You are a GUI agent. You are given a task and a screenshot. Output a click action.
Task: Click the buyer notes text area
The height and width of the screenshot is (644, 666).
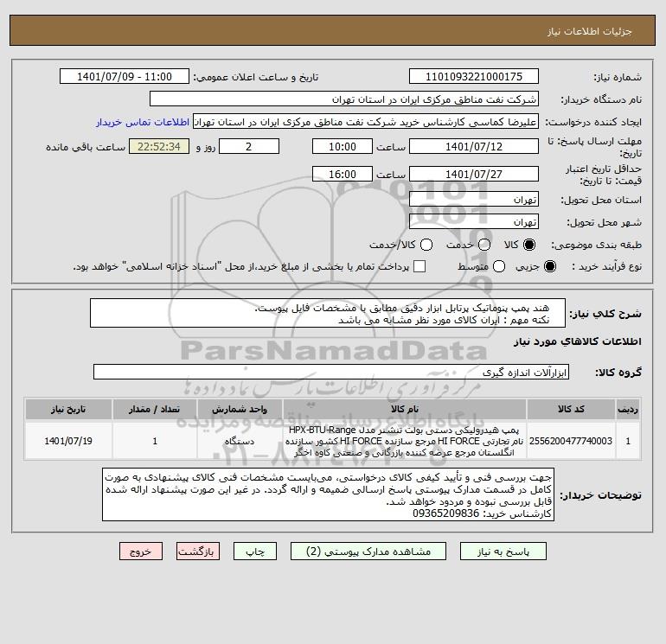click(329, 494)
